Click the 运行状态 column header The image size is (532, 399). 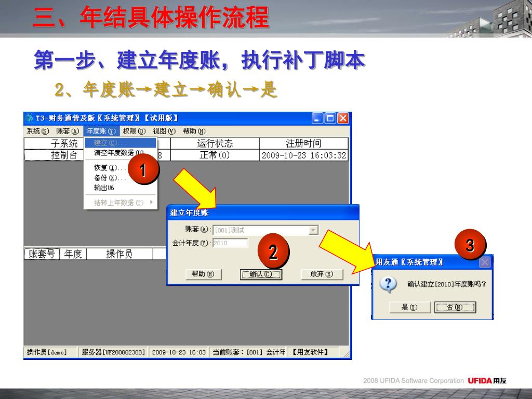click(215, 143)
